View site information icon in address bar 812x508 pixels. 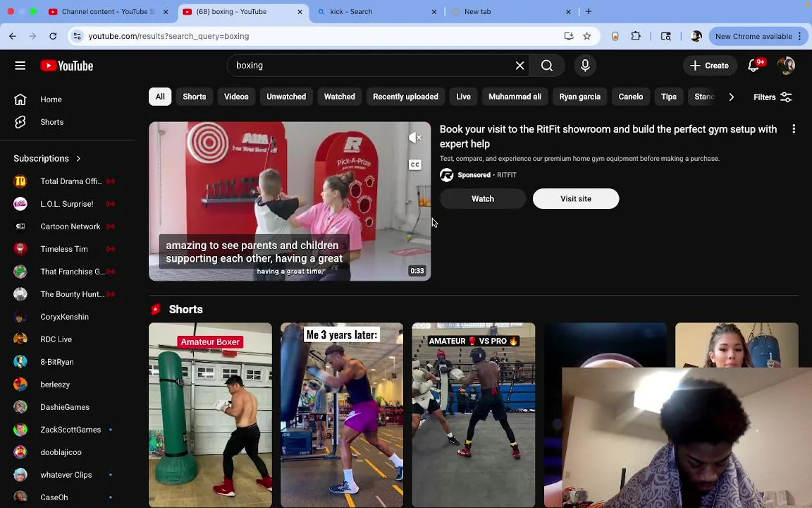point(77,36)
